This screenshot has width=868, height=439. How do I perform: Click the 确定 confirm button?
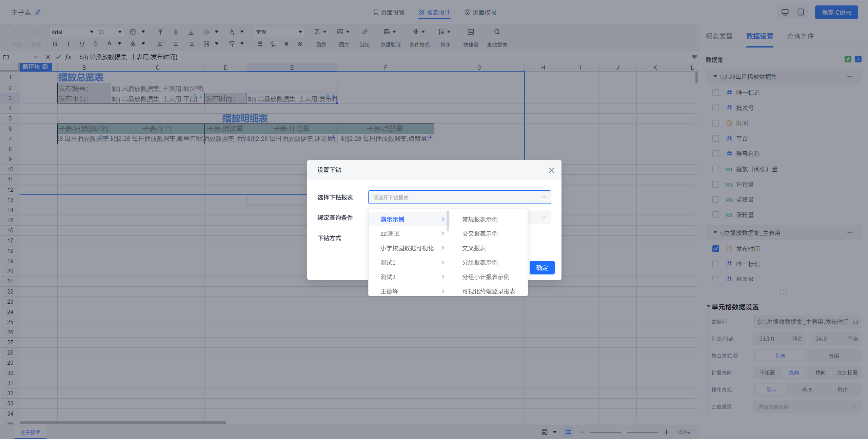tap(541, 268)
